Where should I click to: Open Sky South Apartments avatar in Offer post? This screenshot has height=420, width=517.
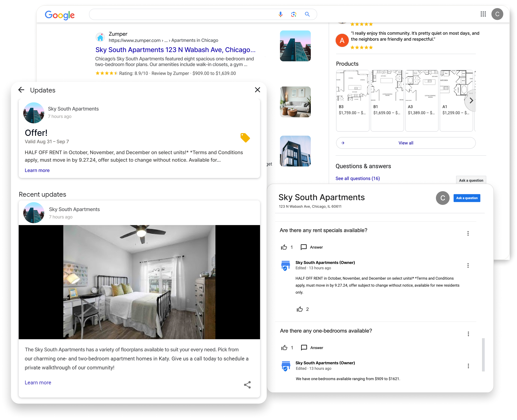[34, 113]
